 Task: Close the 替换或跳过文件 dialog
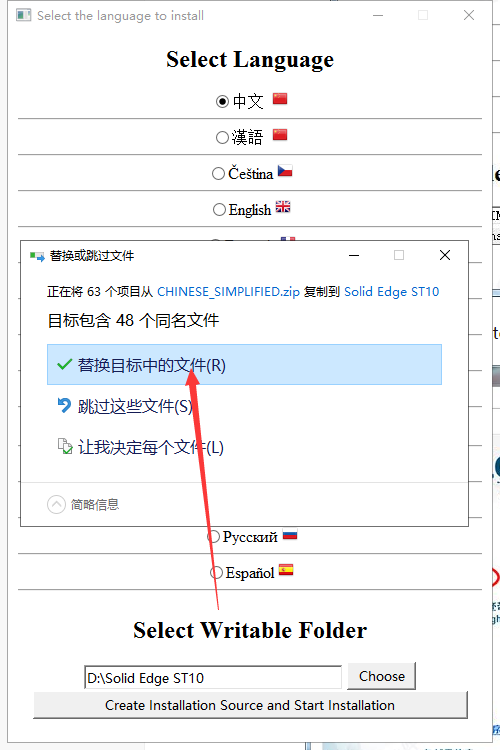(x=445, y=255)
